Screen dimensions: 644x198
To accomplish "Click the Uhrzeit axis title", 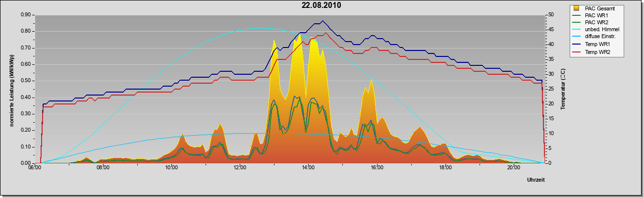I will pos(536,181).
